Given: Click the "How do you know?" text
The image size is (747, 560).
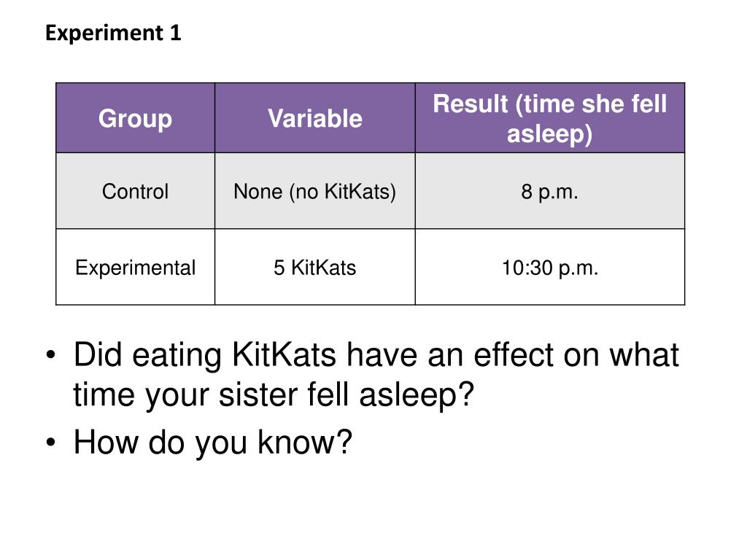Looking at the screenshot, I should [212, 443].
